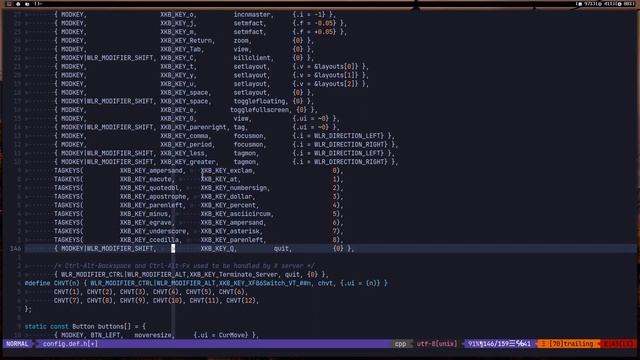Click XKB_KEY_less key name
Viewport: 640px width, 360px height.
point(183,153)
